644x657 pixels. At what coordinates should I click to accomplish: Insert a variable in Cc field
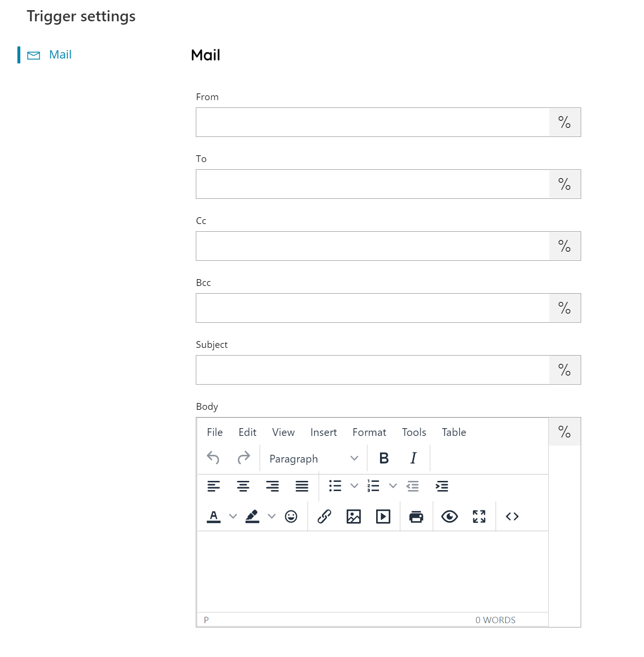click(565, 246)
